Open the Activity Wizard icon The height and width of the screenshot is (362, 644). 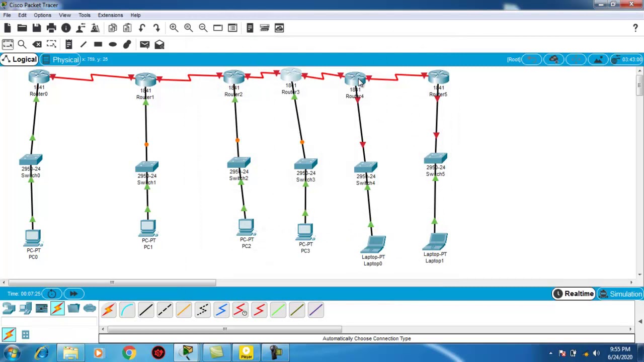95,28
